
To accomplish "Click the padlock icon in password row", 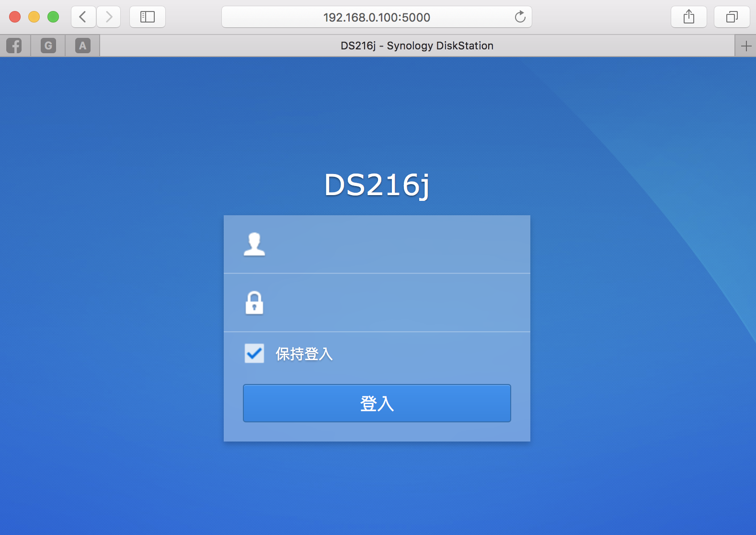I will click(x=254, y=302).
